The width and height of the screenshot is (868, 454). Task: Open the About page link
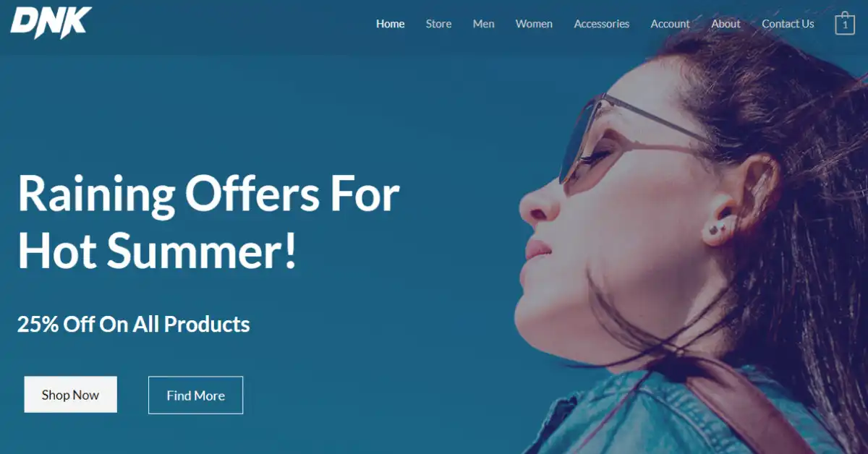point(726,24)
